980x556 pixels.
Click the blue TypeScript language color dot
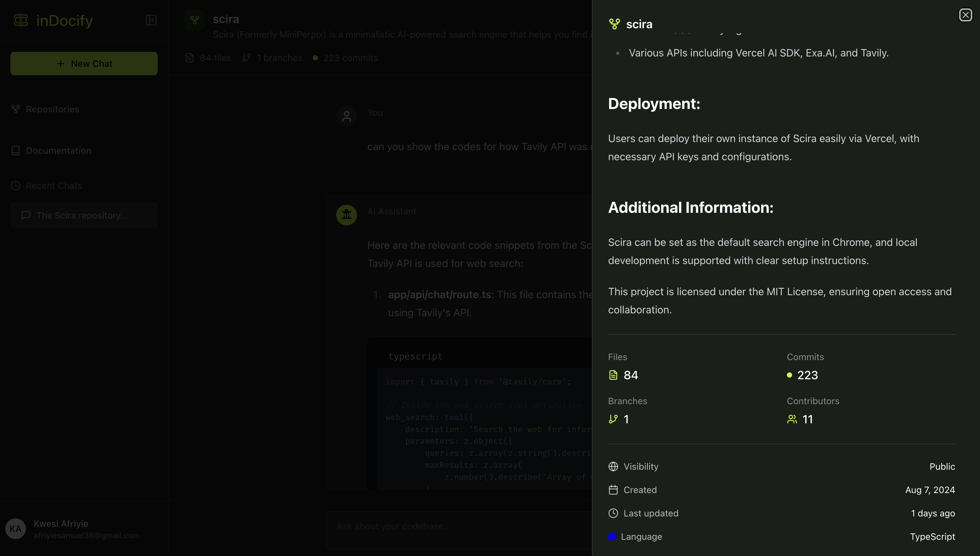coord(612,536)
